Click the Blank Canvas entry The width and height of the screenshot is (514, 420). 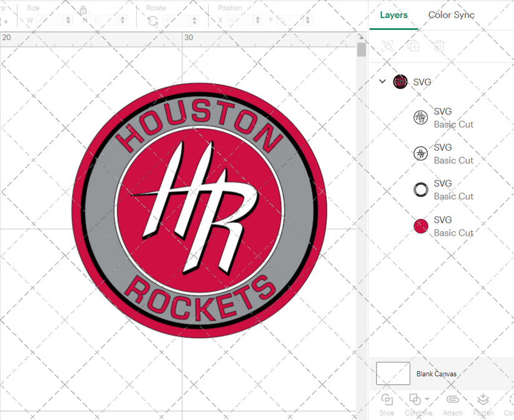coord(437,373)
